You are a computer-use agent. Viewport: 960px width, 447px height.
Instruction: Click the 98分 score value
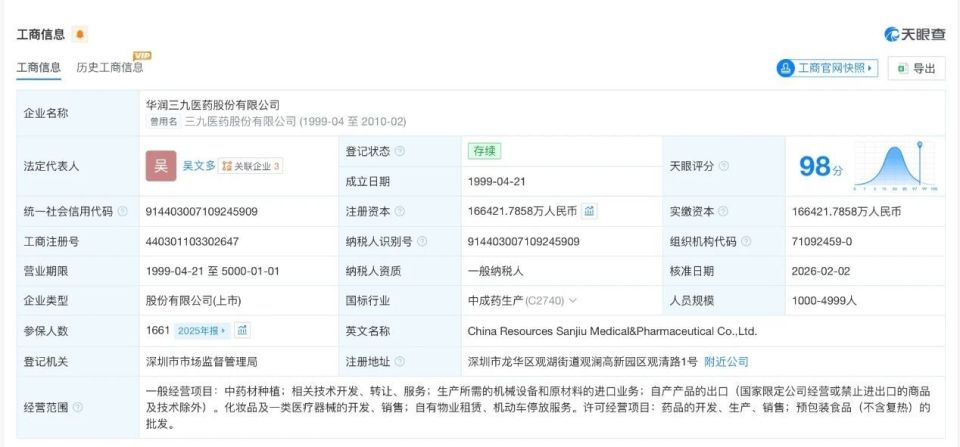(x=821, y=166)
